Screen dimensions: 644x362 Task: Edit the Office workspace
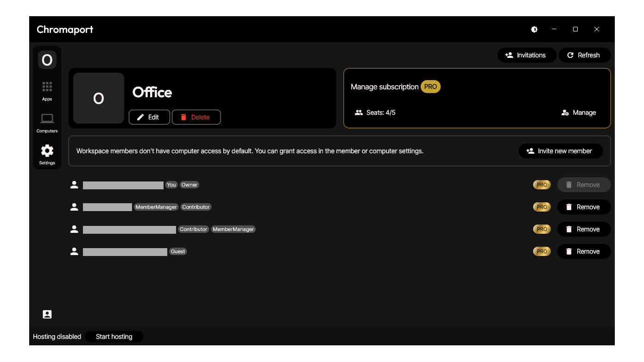coord(149,117)
